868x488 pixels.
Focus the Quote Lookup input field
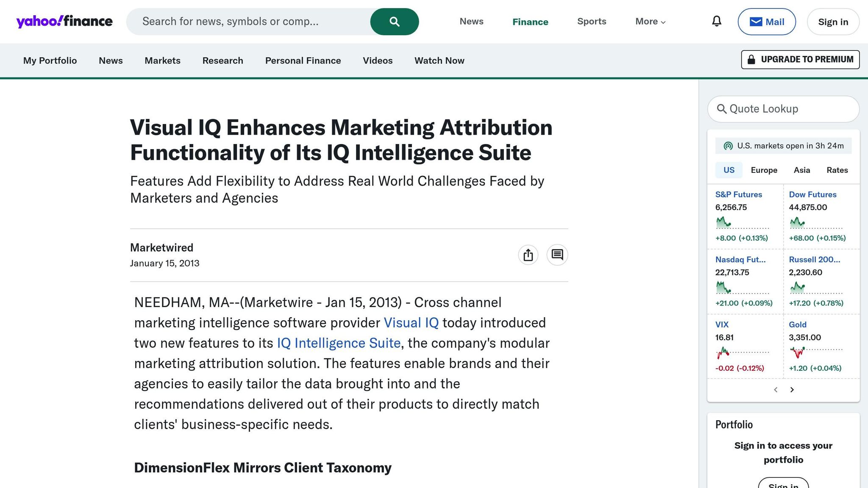pos(783,109)
